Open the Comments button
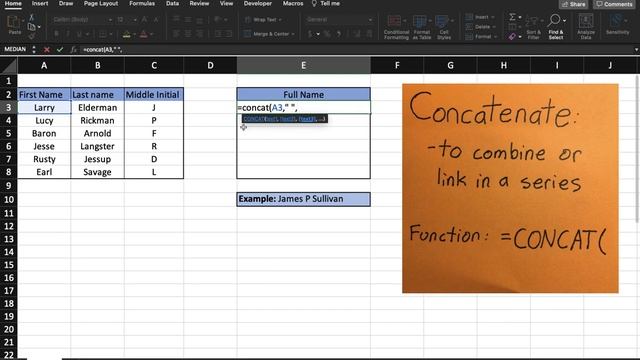640x360 pixels. click(x=613, y=4)
